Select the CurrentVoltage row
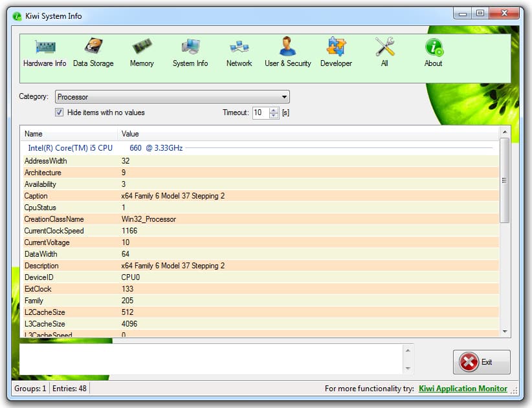Viewport: 532px width, 408px height. click(x=261, y=242)
